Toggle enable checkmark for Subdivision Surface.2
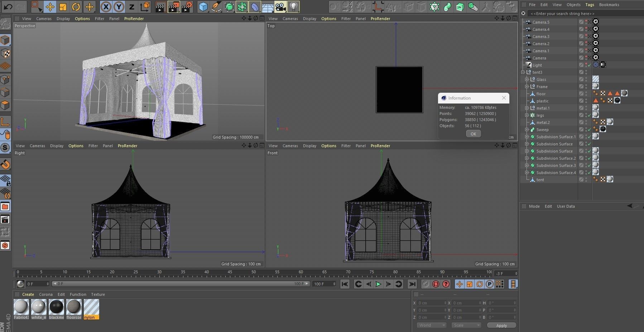The width and height of the screenshot is (644, 332). [590, 158]
